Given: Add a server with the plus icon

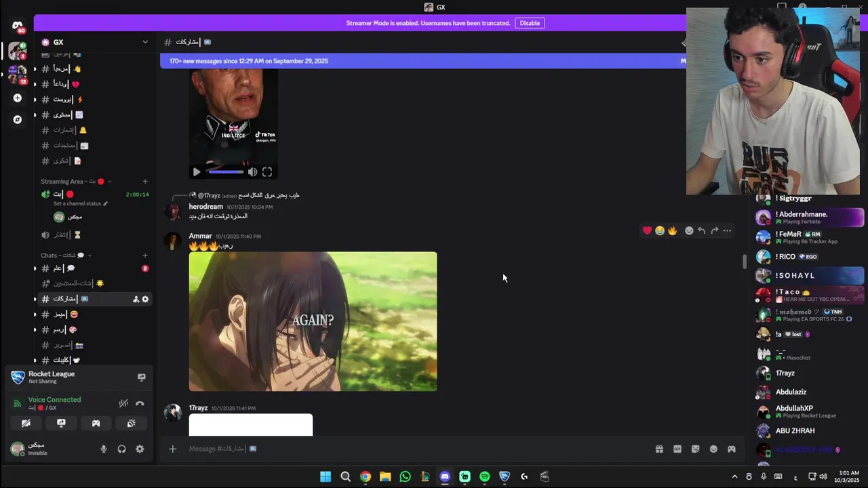Looking at the screenshot, I should [18, 98].
